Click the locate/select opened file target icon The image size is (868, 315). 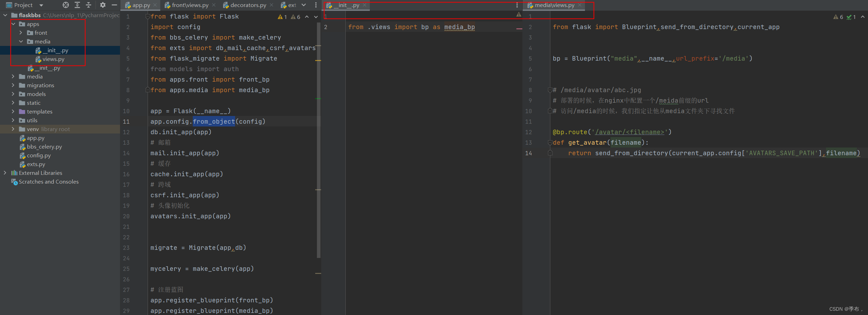pos(66,5)
